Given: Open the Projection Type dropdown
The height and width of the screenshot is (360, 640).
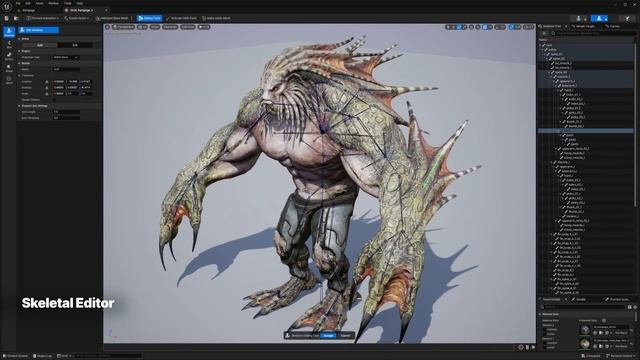Looking at the screenshot, I should (x=65, y=58).
